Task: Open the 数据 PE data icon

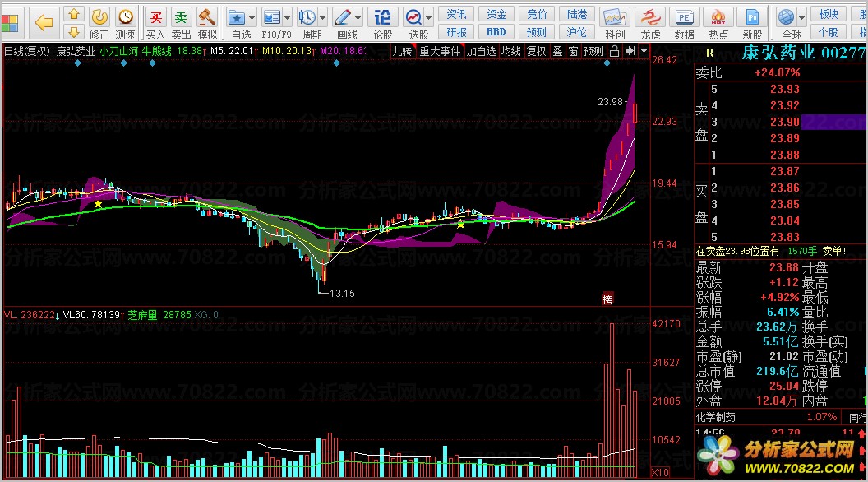Action: tap(684, 17)
